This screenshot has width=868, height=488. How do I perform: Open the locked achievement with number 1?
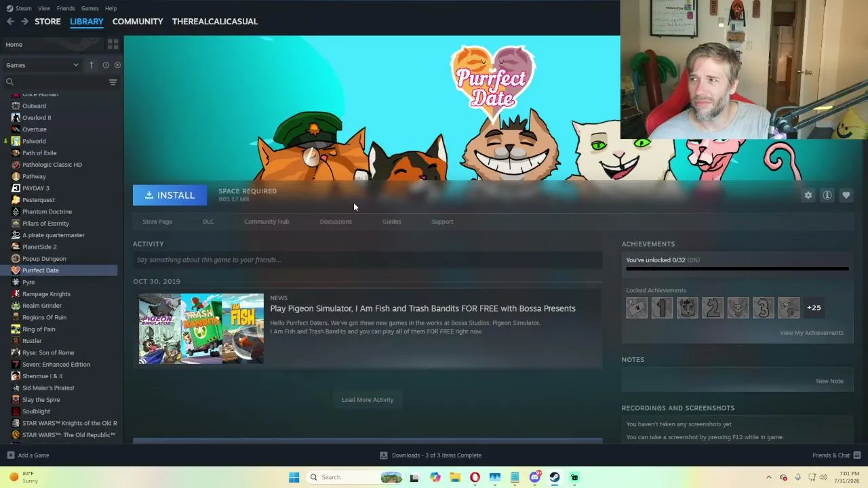(662, 308)
